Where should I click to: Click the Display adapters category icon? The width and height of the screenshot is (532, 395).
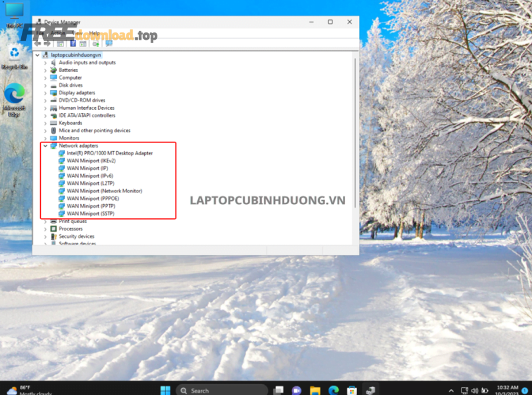tap(53, 93)
